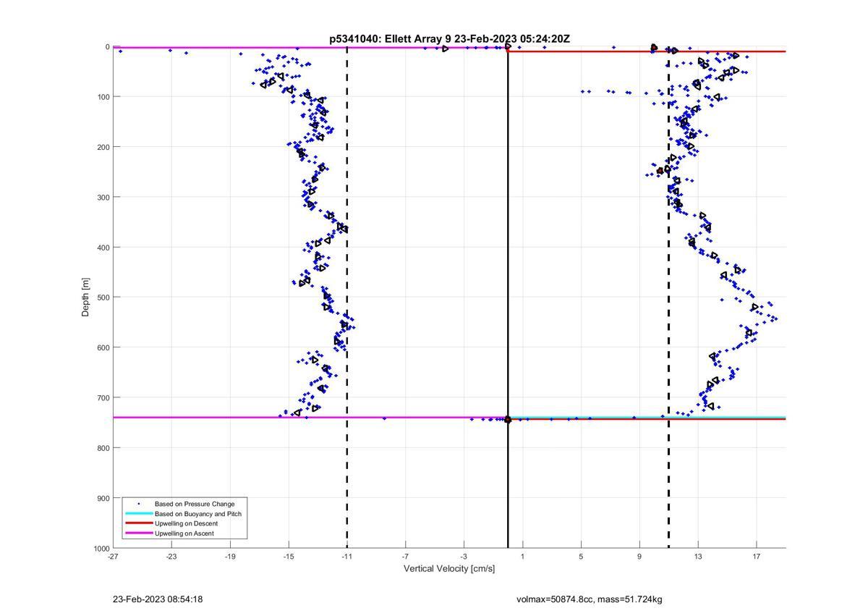Click the cyan line swatch in legend

tap(138, 514)
